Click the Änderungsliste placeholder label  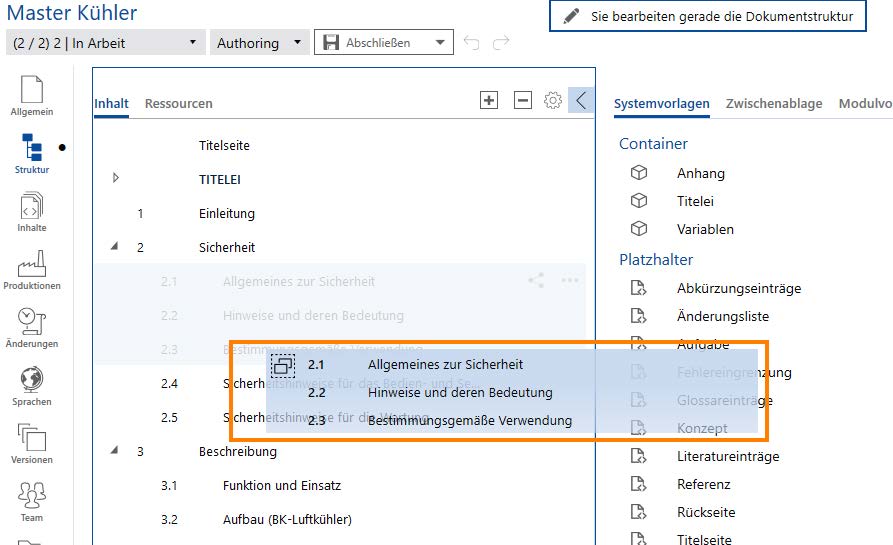click(x=723, y=316)
